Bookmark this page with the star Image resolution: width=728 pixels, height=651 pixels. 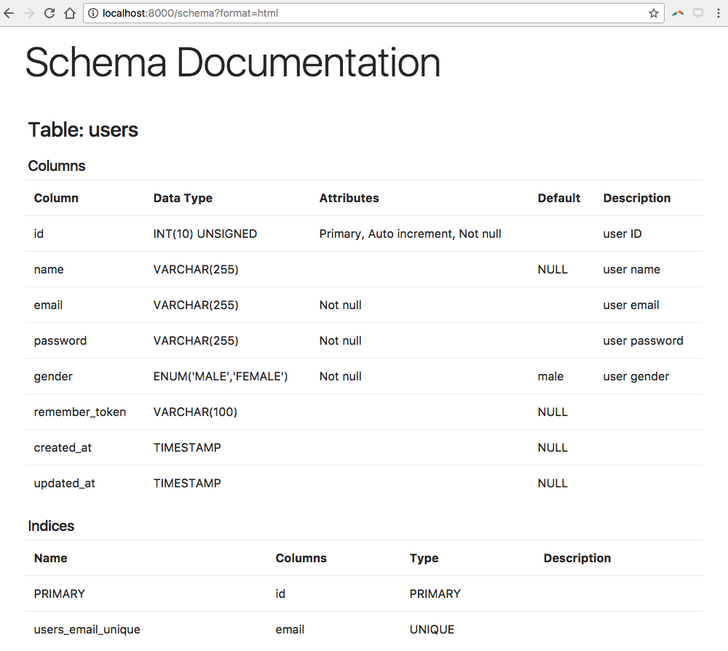pyautogui.click(x=654, y=13)
